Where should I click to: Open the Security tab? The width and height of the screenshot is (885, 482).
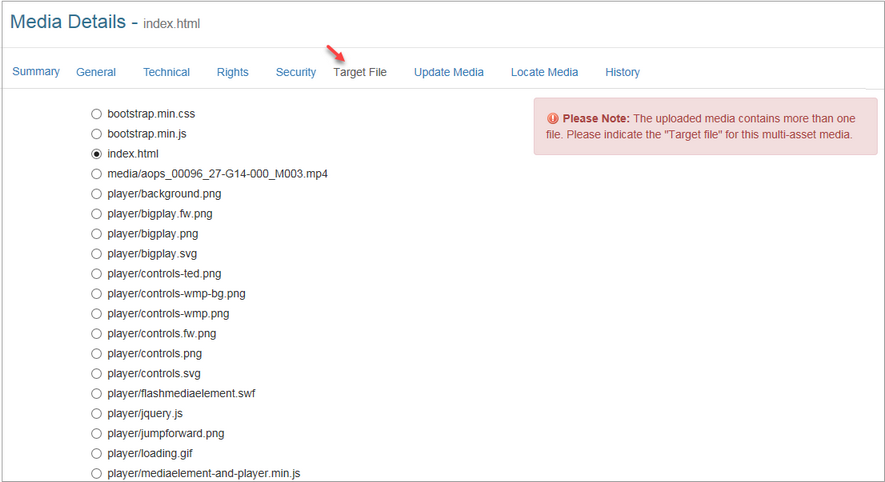tap(296, 72)
